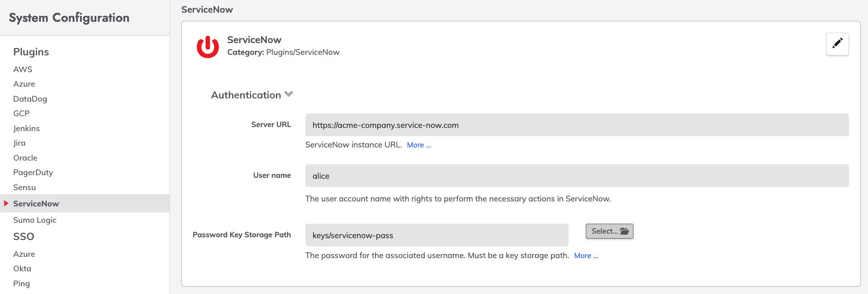Collapse the Authentication section chevron
This screenshot has height=294, width=868.
[289, 94]
